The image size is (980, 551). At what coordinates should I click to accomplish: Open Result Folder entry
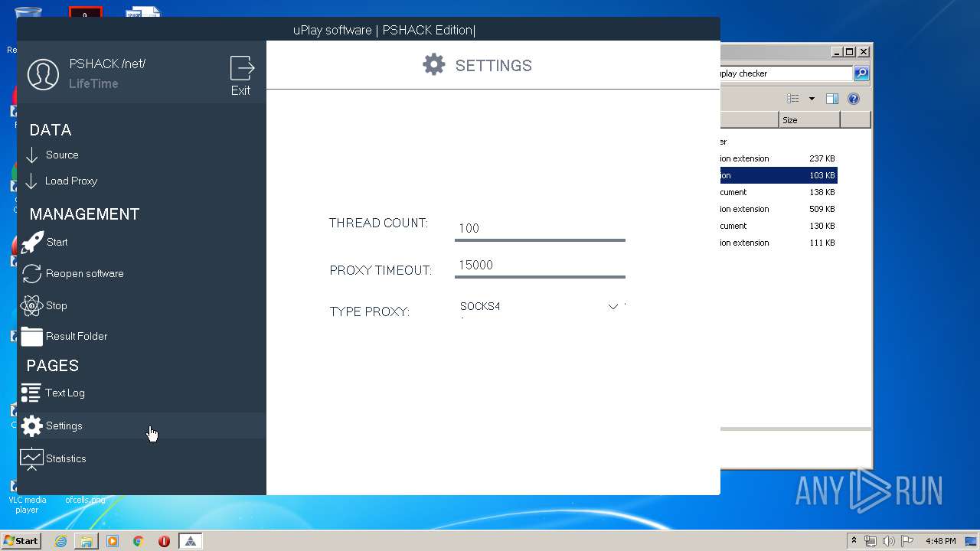(77, 336)
